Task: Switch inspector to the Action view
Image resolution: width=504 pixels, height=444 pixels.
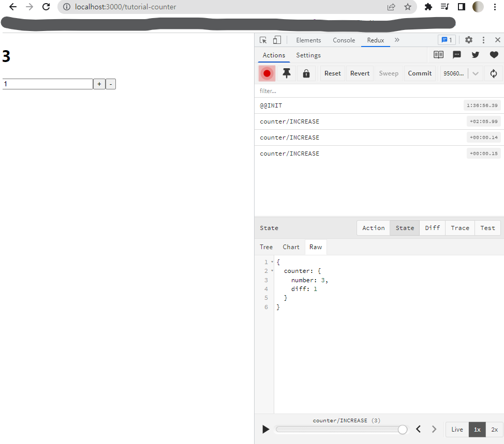Action: coord(373,228)
